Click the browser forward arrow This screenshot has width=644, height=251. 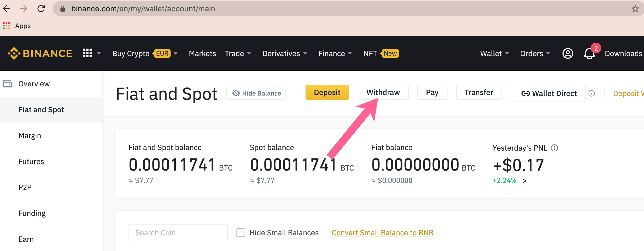point(24,9)
